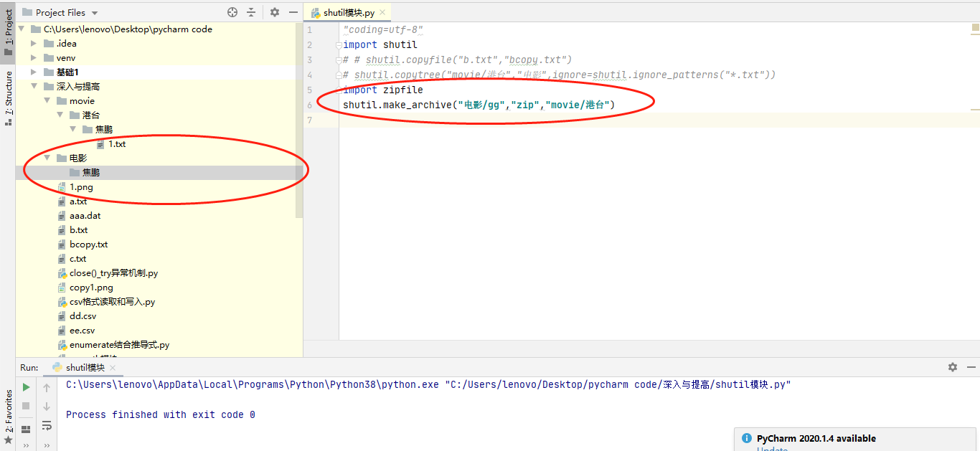Select the ee.csv file
Screen dimensions: 980x451
pyautogui.click(x=76, y=331)
